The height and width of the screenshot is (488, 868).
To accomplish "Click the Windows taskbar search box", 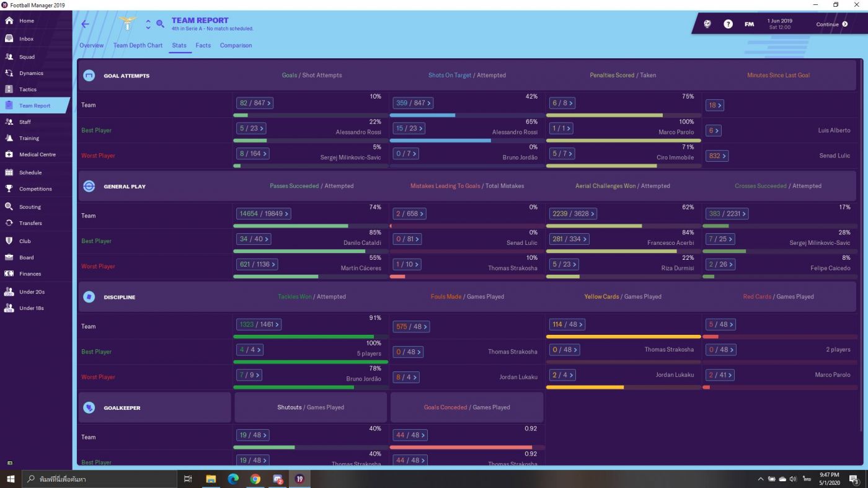I will [x=99, y=479].
